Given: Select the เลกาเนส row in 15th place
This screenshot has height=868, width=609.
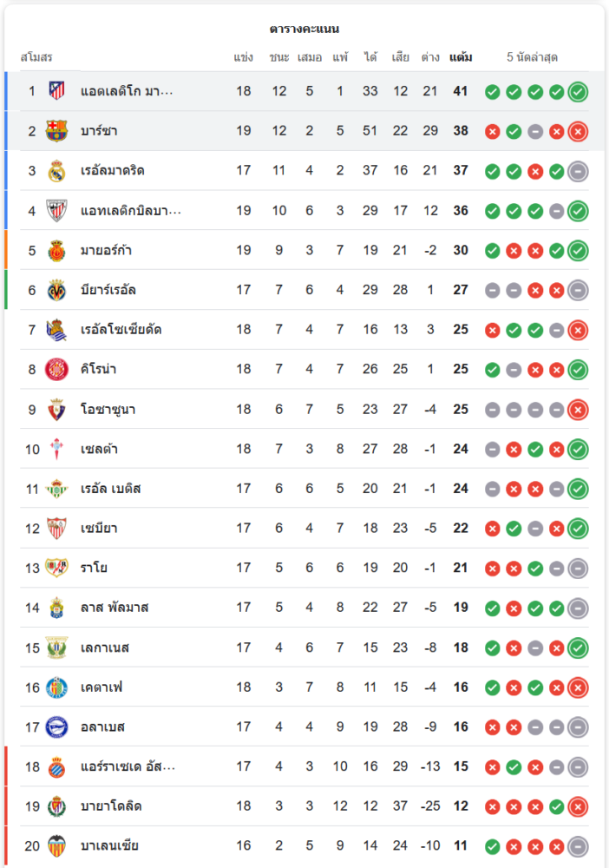Looking at the screenshot, I should (x=304, y=648).
